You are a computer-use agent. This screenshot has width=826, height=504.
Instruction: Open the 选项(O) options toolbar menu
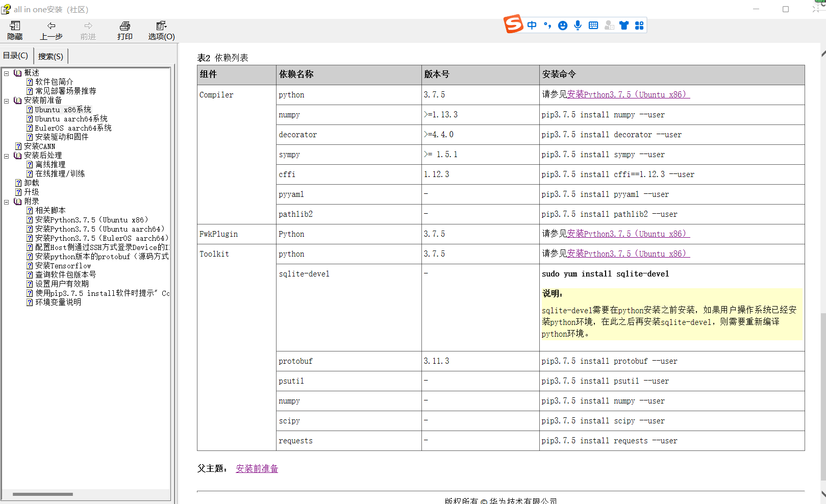pos(161,31)
